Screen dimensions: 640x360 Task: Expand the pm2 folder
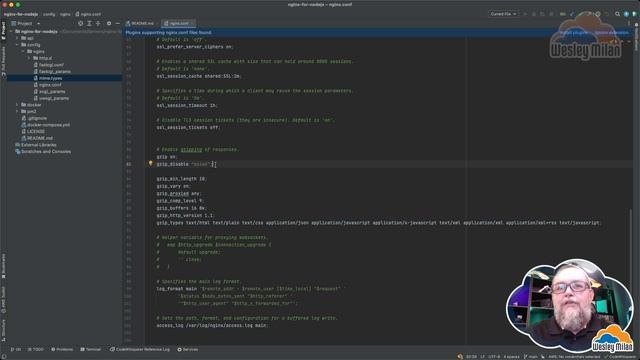coord(17,111)
